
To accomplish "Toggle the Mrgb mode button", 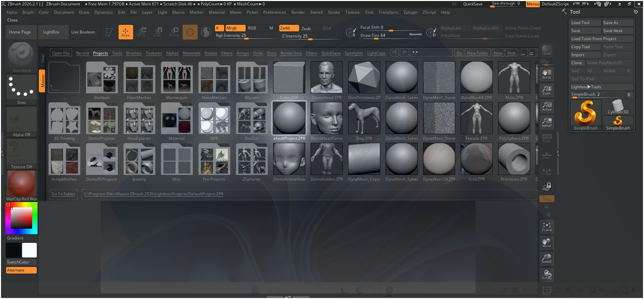I will (235, 28).
